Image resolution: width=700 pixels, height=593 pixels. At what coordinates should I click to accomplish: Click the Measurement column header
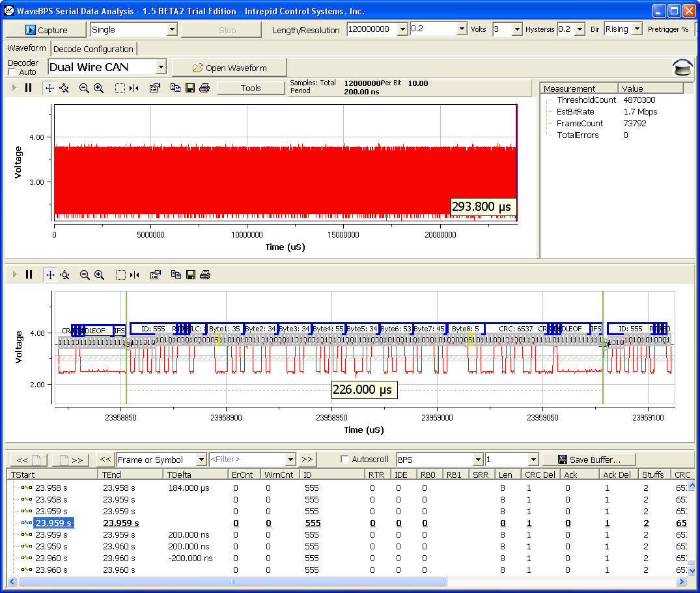pos(579,89)
